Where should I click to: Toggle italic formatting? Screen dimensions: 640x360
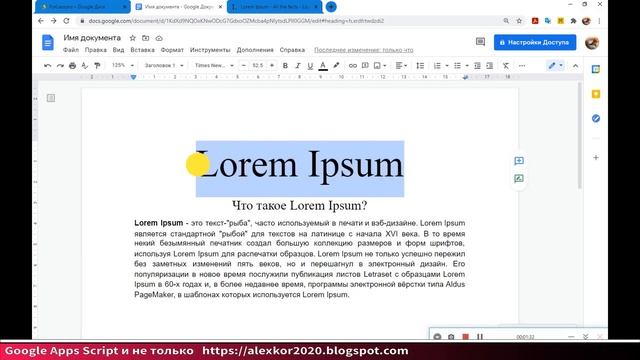[x=298, y=66]
